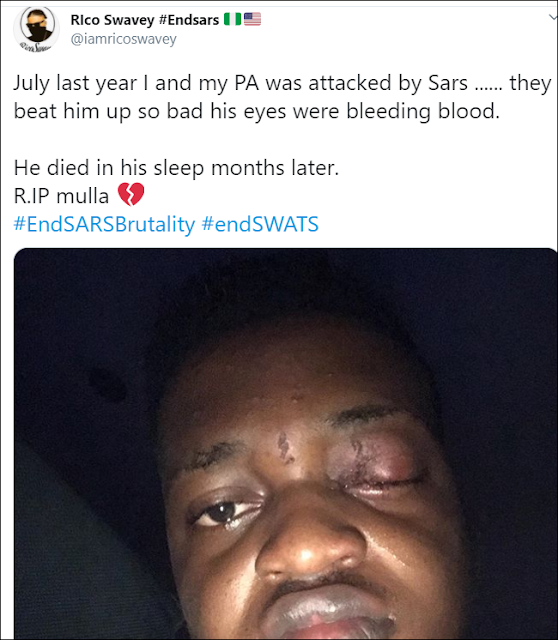Open the #EndSARSBrutality hashtag

pos(104,224)
